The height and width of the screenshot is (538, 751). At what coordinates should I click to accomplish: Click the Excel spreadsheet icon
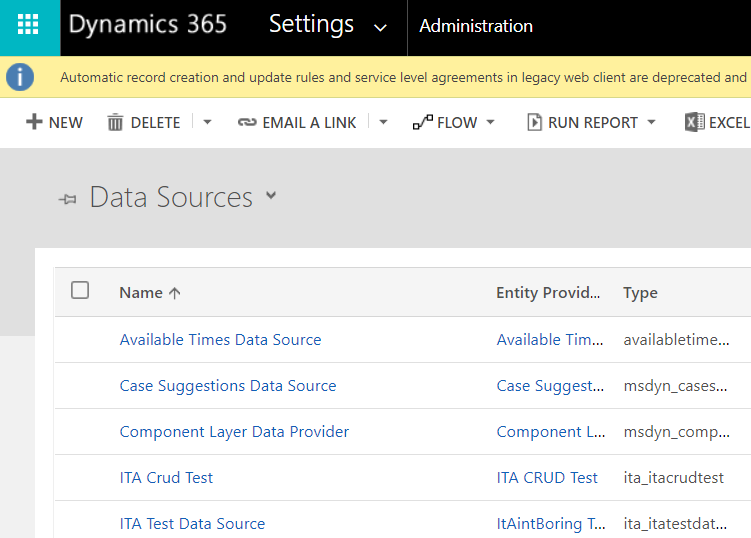(x=694, y=122)
